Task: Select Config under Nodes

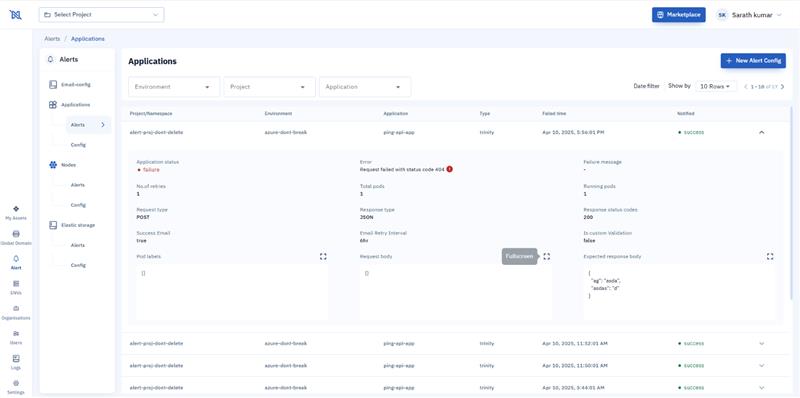Action: point(78,205)
